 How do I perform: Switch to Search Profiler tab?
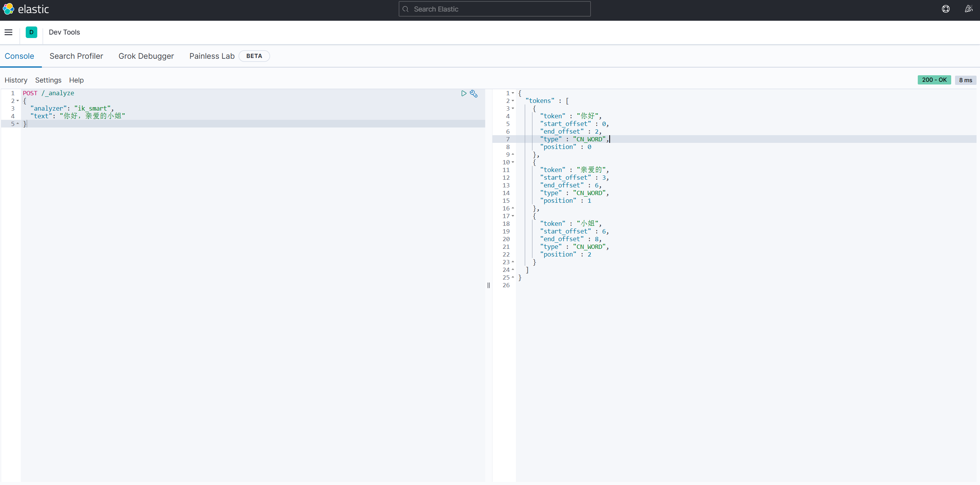tap(76, 56)
